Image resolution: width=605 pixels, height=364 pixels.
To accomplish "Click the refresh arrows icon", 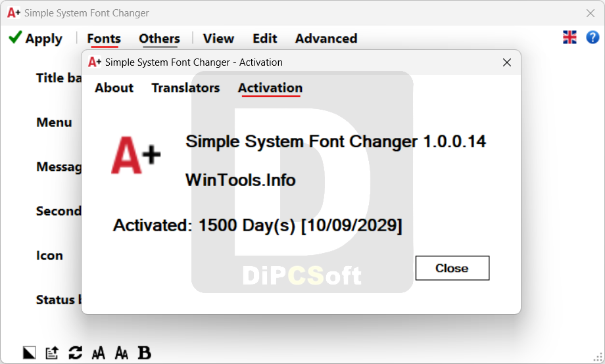I will [75, 352].
